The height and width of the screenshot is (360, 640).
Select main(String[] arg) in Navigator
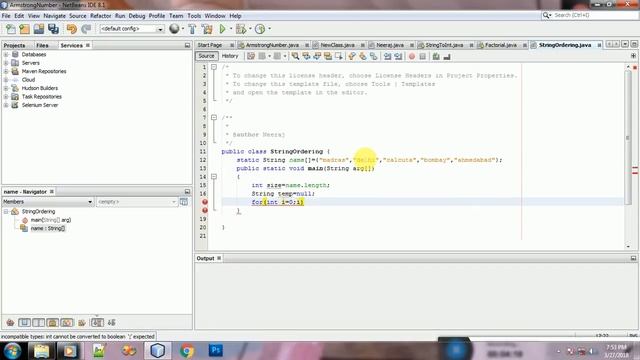51,220
